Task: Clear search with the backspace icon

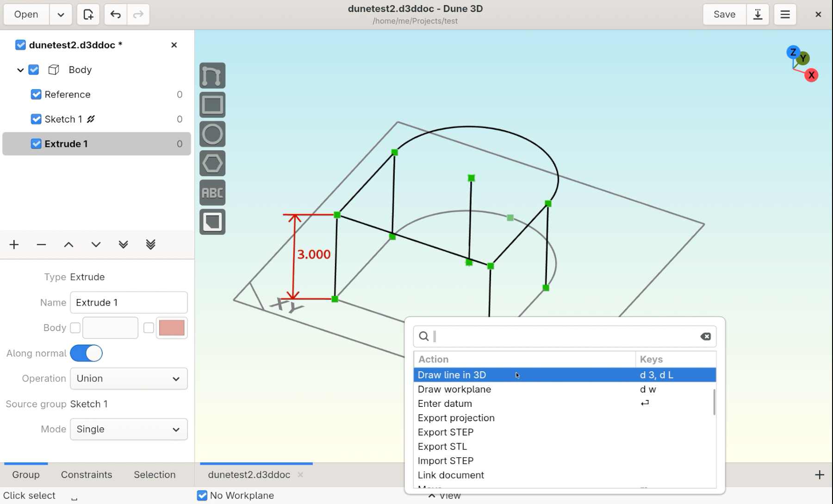Action: (x=705, y=337)
